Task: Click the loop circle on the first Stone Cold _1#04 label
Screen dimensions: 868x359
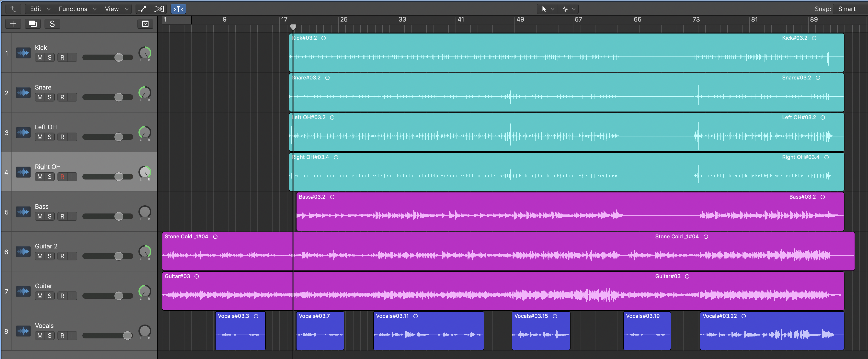Action: point(215,237)
